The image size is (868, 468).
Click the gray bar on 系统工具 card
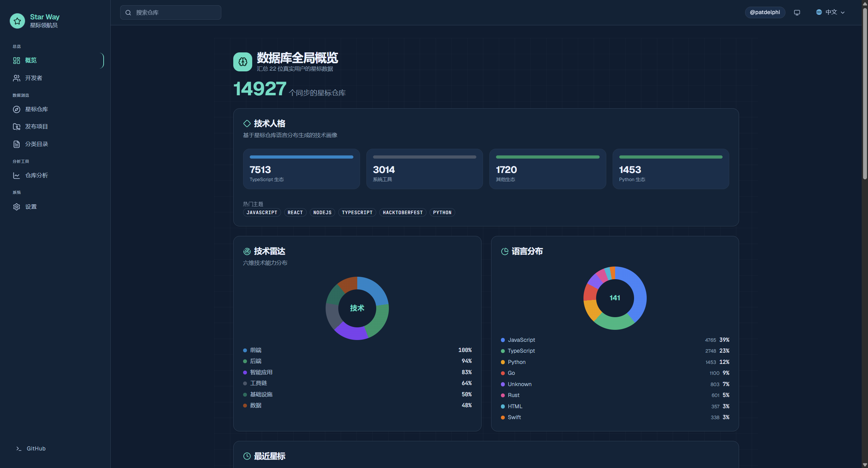[424, 157]
